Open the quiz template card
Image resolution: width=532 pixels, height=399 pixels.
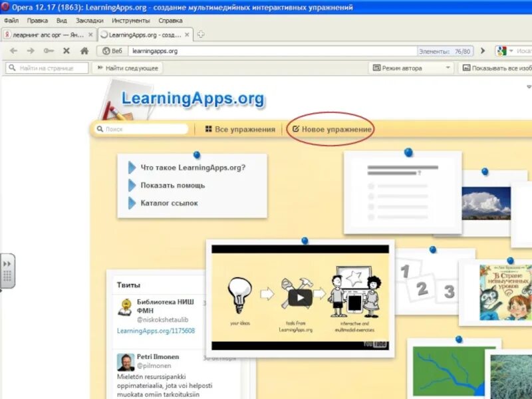[x=403, y=192]
